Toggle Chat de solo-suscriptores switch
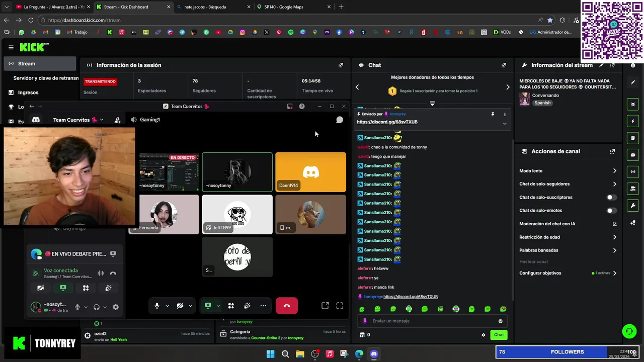The height and width of the screenshot is (362, 644). pos(612,198)
